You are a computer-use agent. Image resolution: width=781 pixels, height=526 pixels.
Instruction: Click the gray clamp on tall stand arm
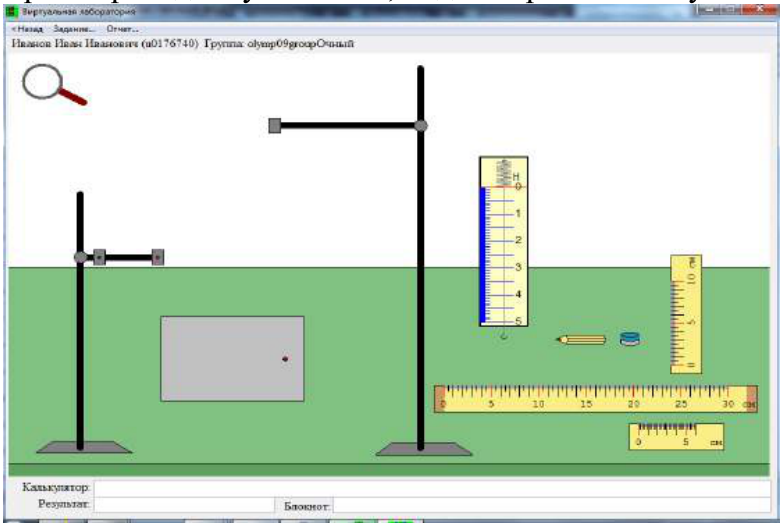pos(274,126)
